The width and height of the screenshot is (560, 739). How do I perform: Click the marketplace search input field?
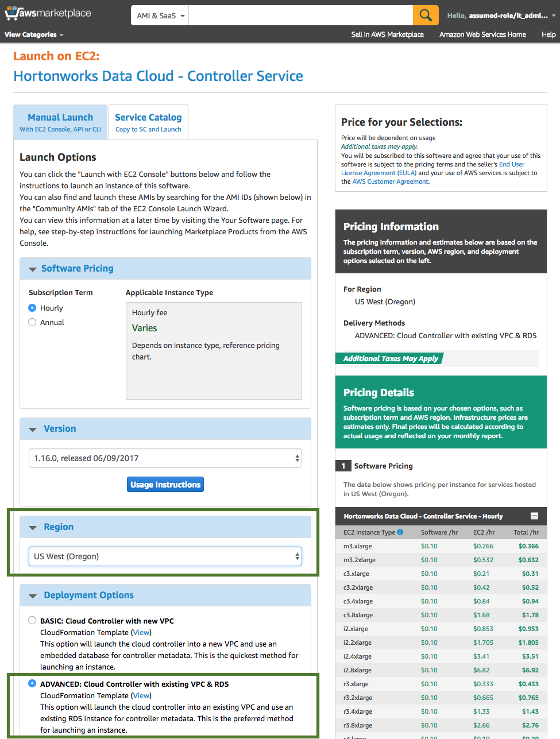(299, 14)
